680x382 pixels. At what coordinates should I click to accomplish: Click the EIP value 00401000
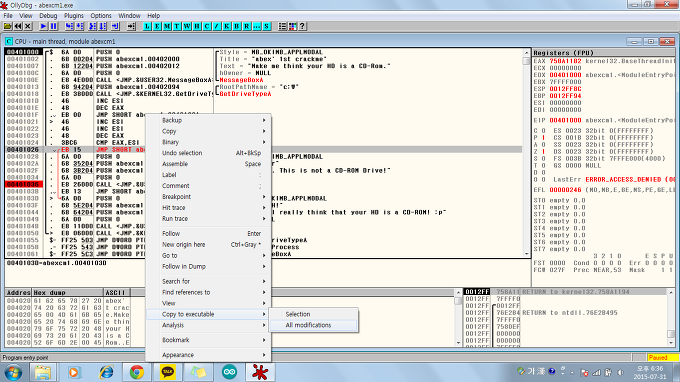pyautogui.click(x=565, y=120)
